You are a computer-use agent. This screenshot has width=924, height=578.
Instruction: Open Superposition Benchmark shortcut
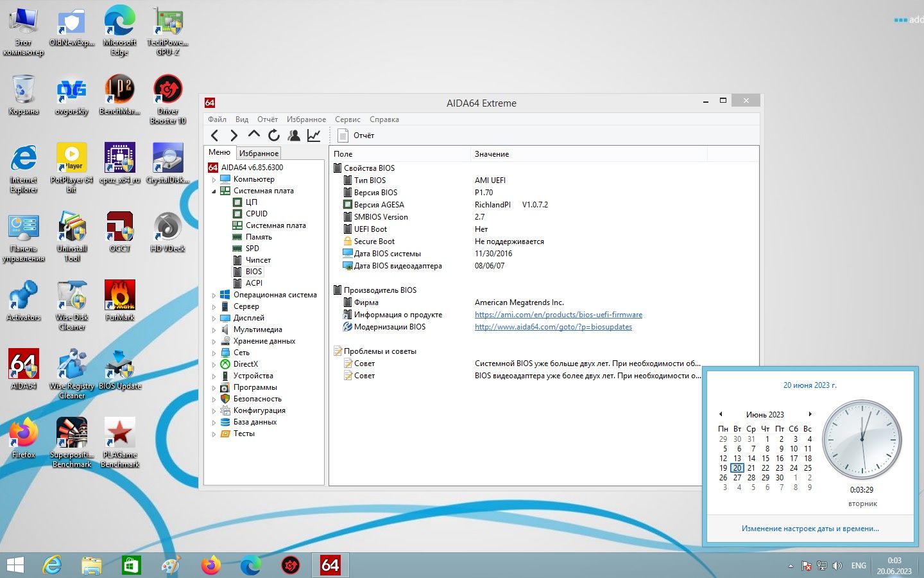point(72,443)
